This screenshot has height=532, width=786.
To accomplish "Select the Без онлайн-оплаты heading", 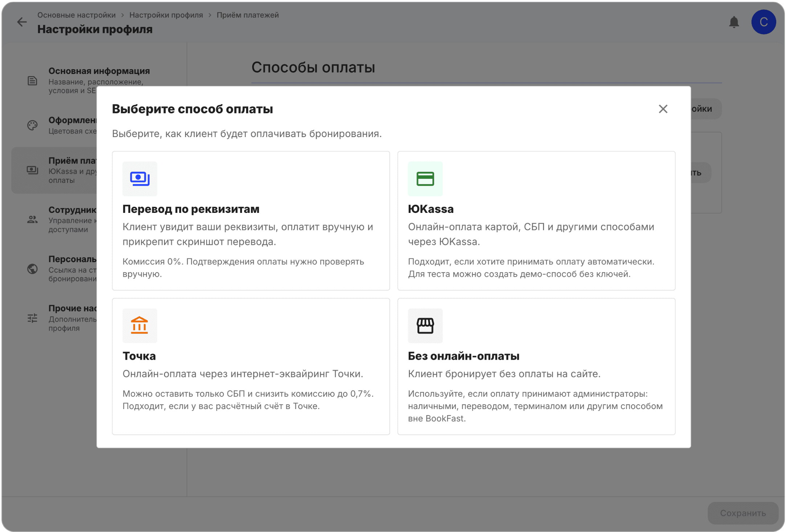I will [x=464, y=356].
